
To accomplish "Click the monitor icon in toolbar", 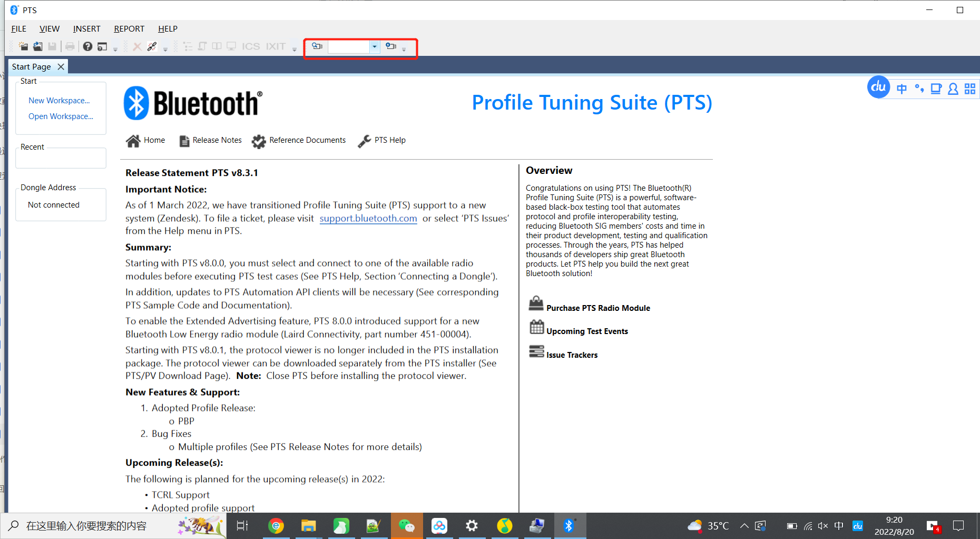I will [x=231, y=46].
